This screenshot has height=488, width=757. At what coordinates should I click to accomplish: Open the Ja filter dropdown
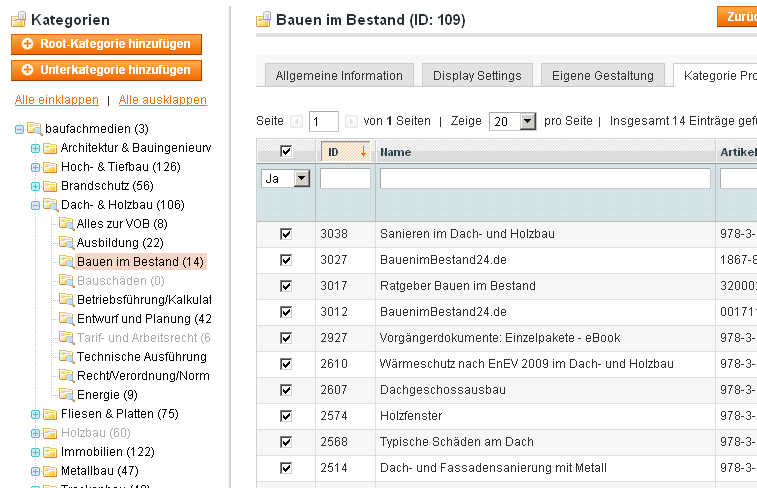coord(285,179)
